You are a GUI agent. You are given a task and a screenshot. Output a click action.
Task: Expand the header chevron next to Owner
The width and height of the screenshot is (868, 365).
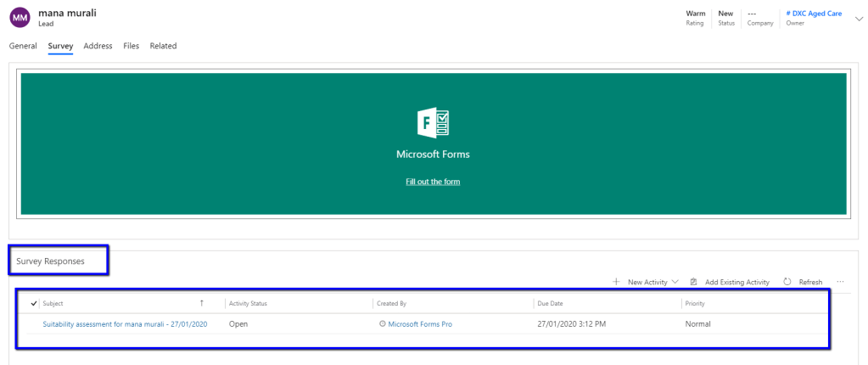click(x=857, y=18)
